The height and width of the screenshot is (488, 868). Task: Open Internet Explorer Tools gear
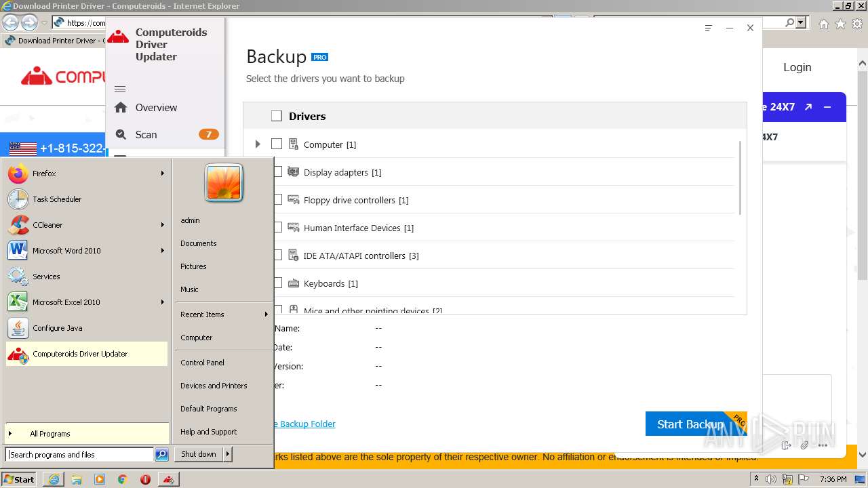pyautogui.click(x=857, y=24)
